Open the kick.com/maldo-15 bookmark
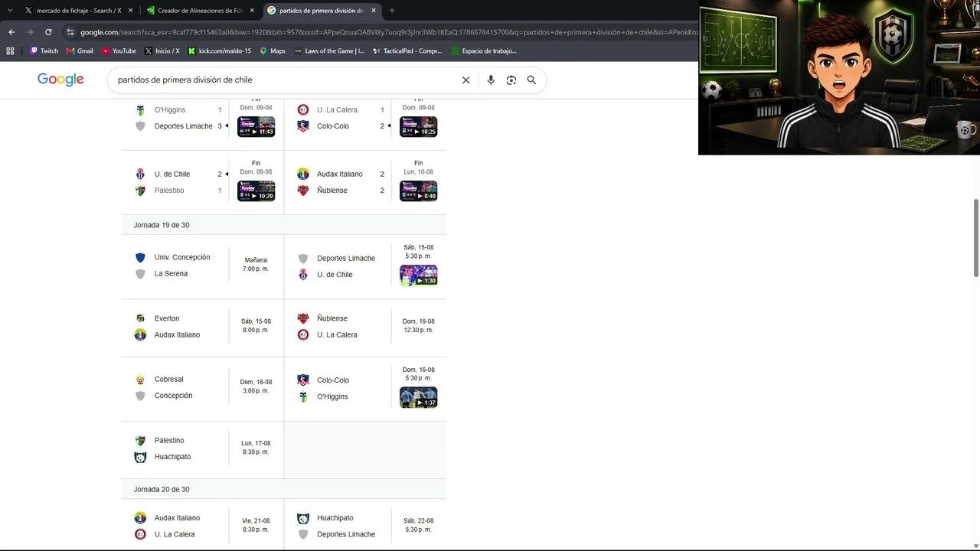The image size is (980, 551). (220, 51)
